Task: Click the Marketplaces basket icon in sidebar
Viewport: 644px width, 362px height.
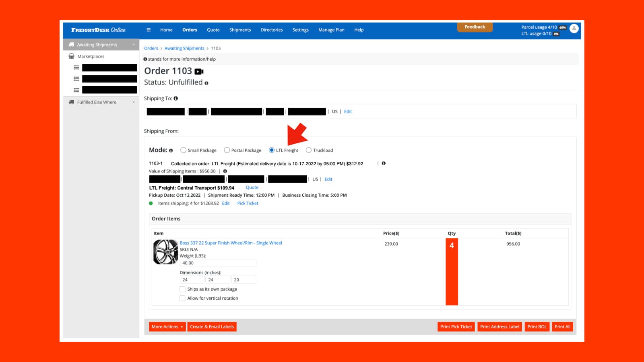Action: [x=72, y=56]
